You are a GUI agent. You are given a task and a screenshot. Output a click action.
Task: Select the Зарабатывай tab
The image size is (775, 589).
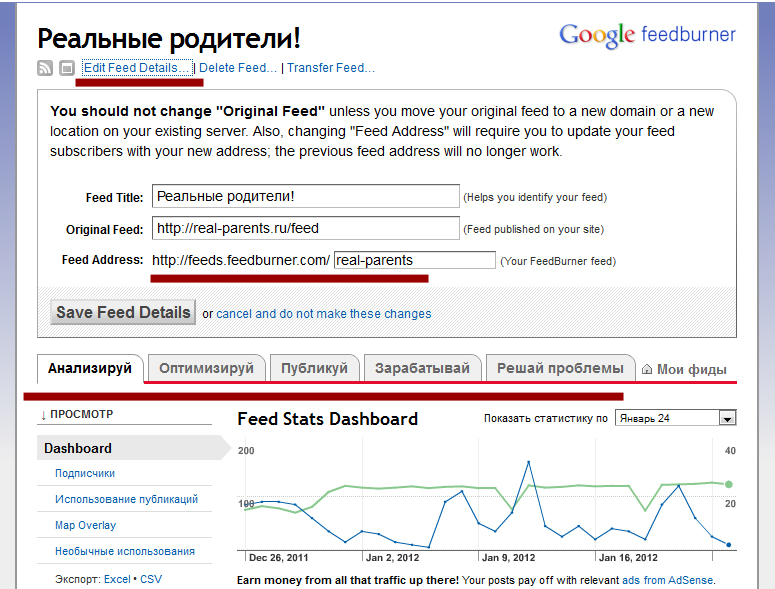pyautogui.click(x=422, y=368)
